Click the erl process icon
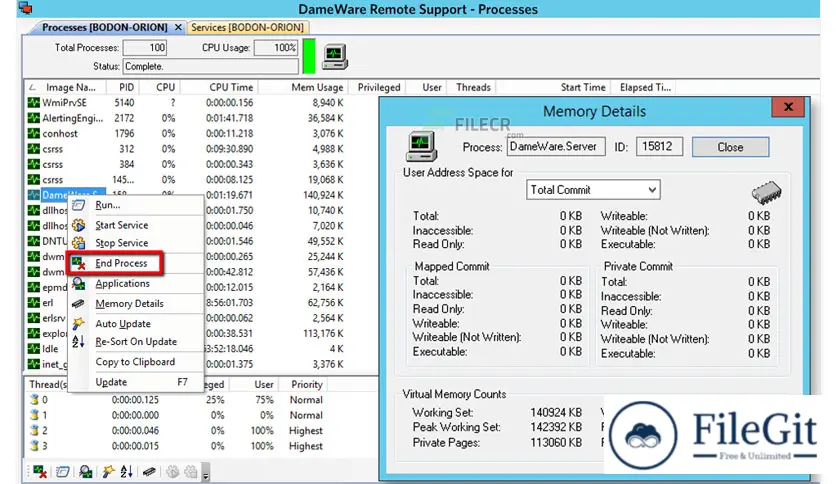Screen dimensions: 836x484 click(x=34, y=302)
